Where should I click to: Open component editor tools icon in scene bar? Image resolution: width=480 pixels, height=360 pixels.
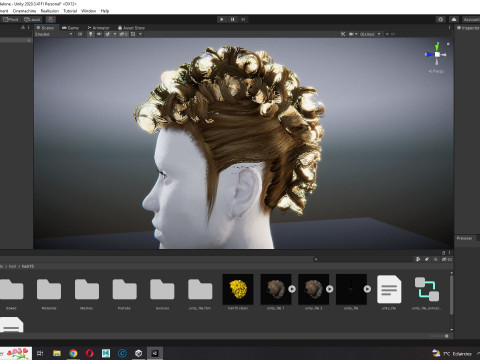[x=343, y=34]
